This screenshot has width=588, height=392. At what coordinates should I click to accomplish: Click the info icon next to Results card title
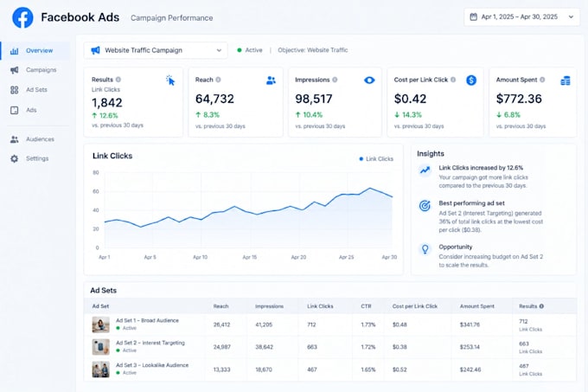[x=118, y=80]
